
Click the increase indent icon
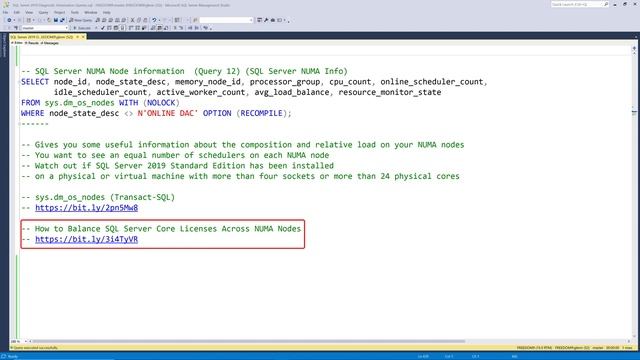[196, 28]
